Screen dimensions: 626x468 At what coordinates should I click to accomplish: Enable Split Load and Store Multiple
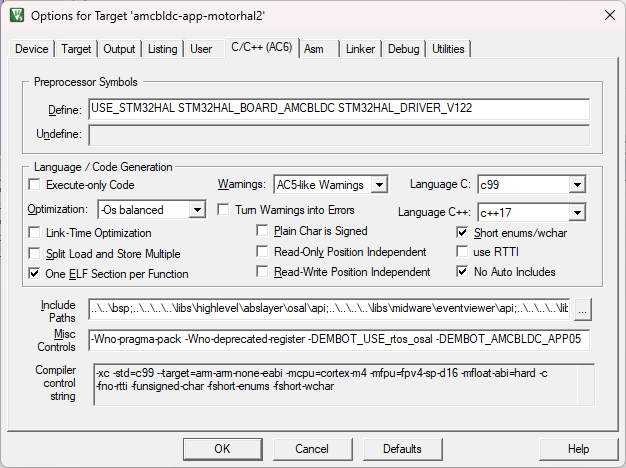[x=35, y=254]
